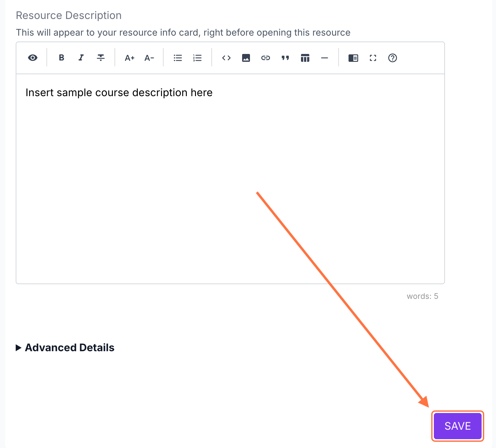496x448 pixels.
Task: Increase heading size with A+
Action: coord(130,58)
